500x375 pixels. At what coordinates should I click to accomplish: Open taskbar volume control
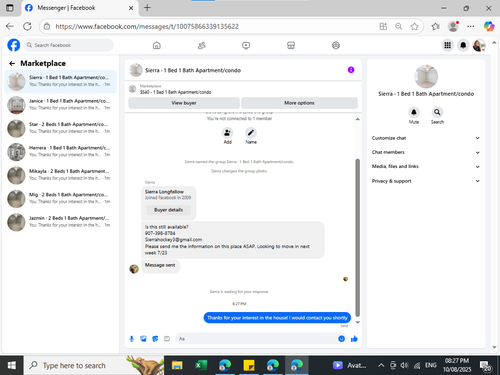click(x=404, y=365)
